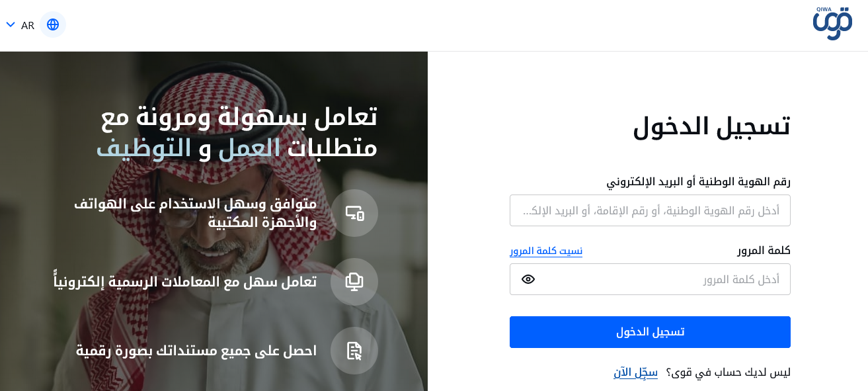Click the رقم الهوية الوطنية field label
Screen dimensions: 868x391
(x=698, y=181)
